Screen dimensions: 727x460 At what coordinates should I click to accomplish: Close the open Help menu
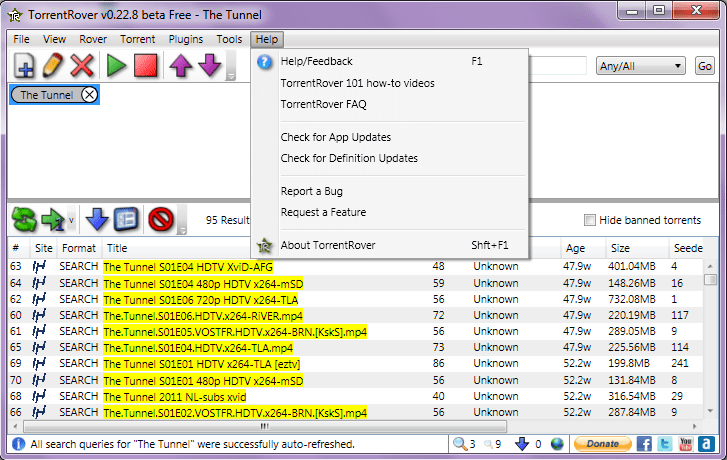(x=267, y=39)
